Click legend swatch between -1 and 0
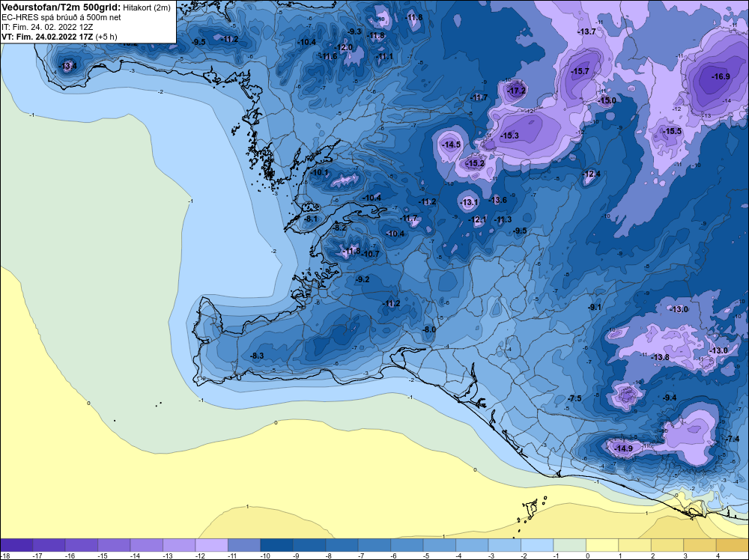Image resolution: width=749 pixels, height=560 pixels. coord(569,545)
